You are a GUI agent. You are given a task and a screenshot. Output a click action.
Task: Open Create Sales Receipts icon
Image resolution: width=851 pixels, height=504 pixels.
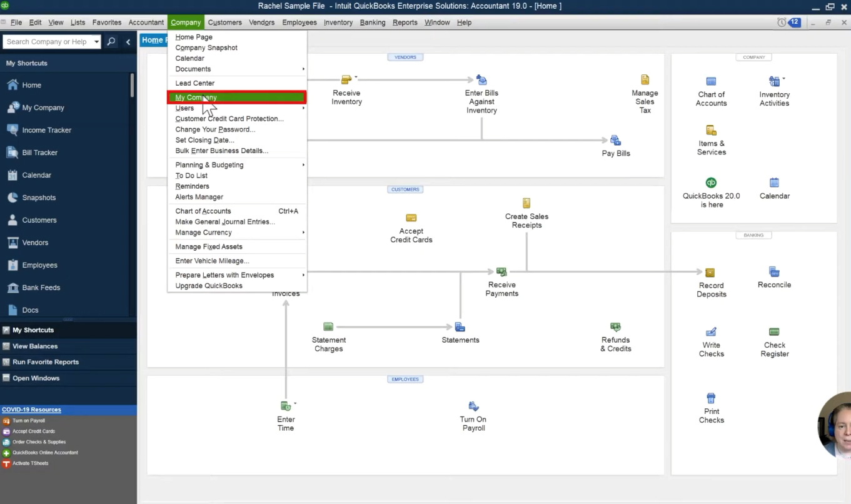click(x=526, y=203)
